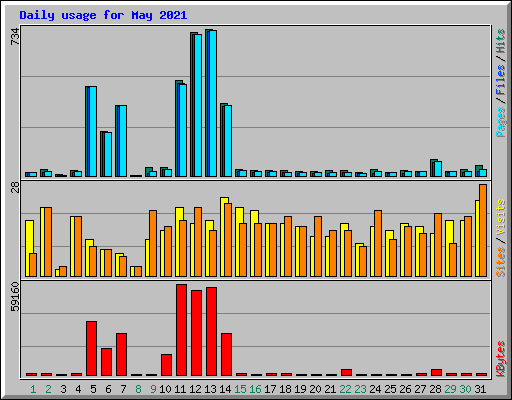Click the orange visits bar for day 9

pos(153,243)
